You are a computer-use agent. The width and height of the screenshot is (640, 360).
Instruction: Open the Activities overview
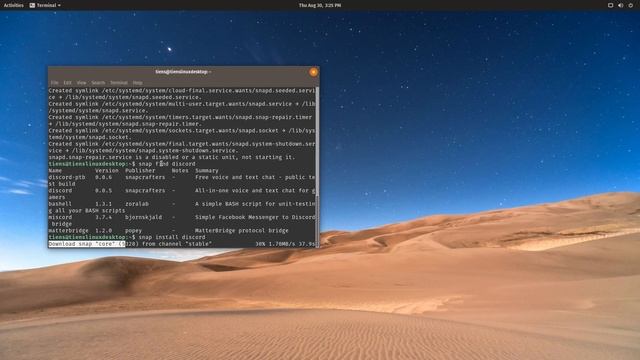click(x=13, y=5)
